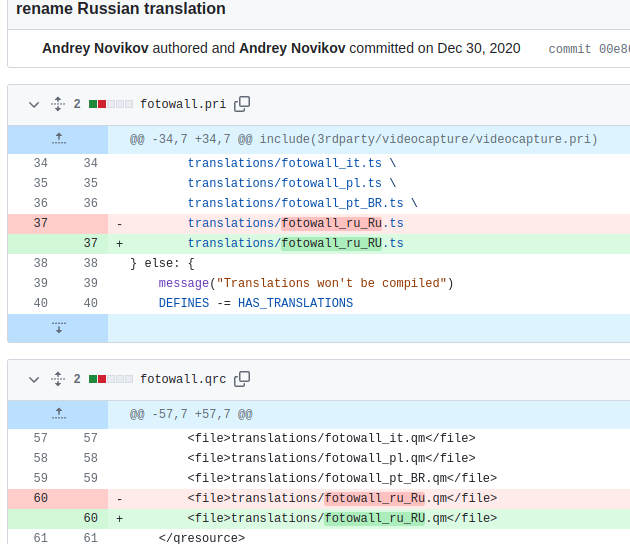
Task: Click diffstat color blocks for fotowall.qrc
Action: tap(110, 379)
